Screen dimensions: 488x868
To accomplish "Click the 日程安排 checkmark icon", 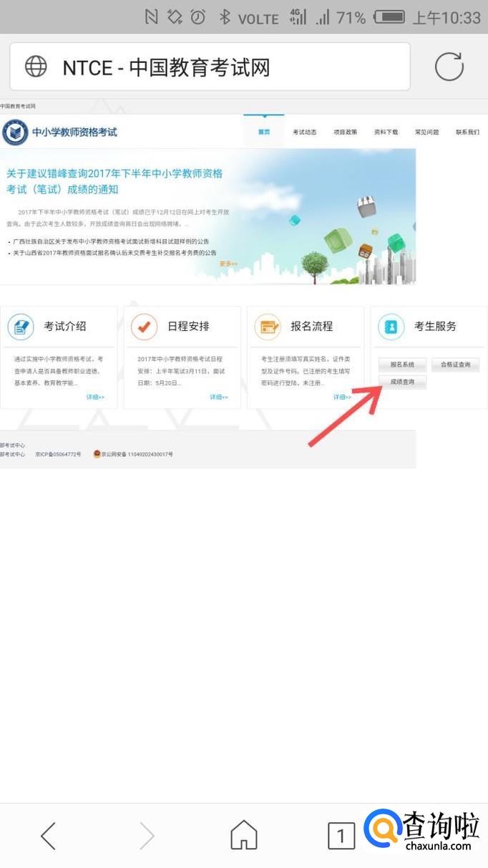I will 144,327.
